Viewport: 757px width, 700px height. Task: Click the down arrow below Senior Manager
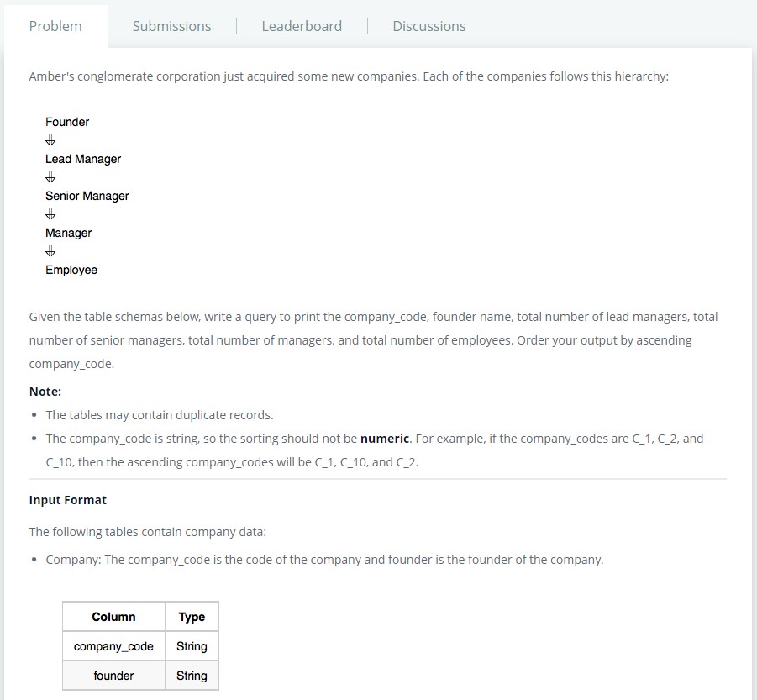50,214
